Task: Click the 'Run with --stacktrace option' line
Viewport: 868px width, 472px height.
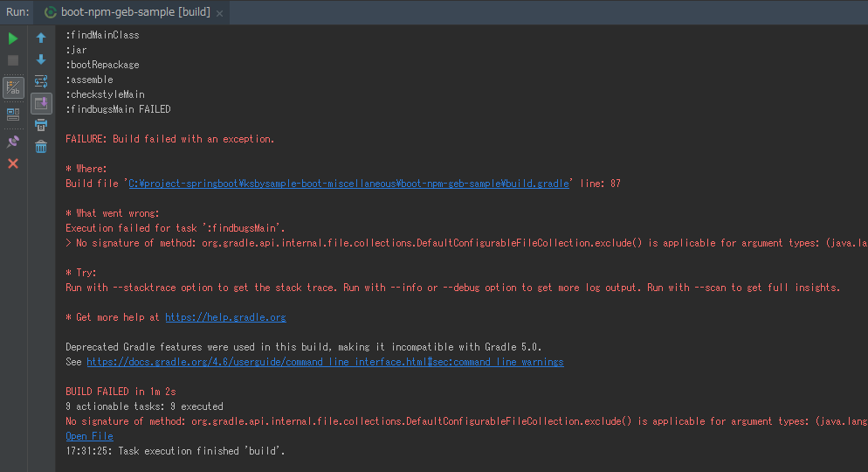Action: point(453,288)
